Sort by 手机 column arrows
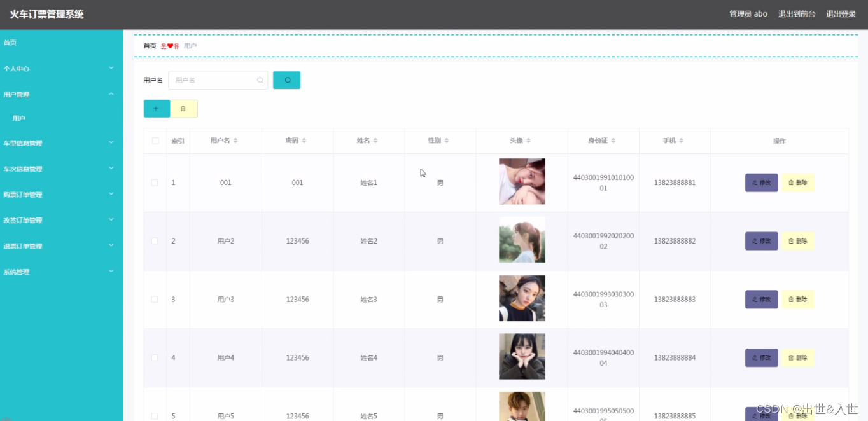The height and width of the screenshot is (421, 868). (682, 141)
